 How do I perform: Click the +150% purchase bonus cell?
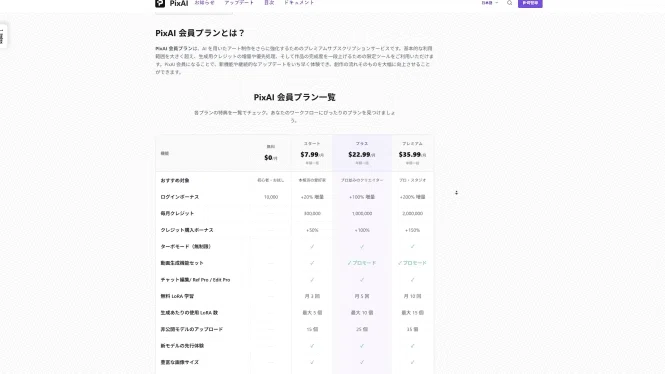coord(412,230)
